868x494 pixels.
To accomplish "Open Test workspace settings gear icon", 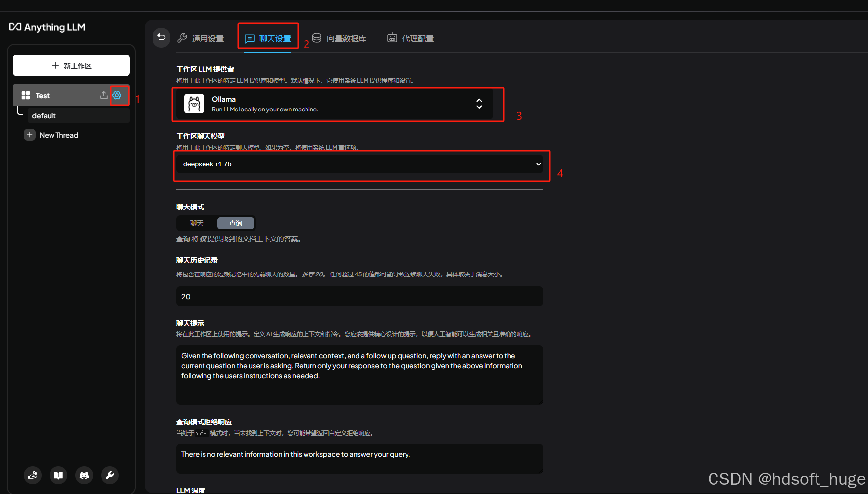I will (117, 95).
